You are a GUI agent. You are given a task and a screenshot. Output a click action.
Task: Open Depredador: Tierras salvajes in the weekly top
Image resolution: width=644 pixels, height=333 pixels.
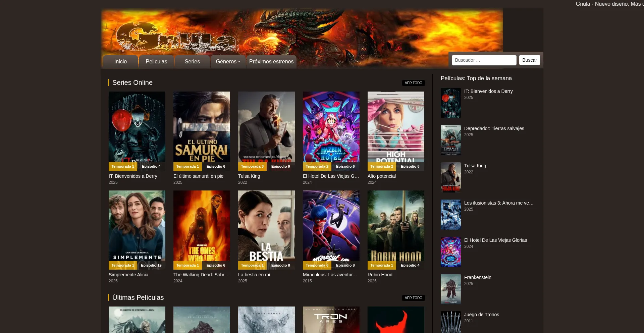click(x=494, y=128)
